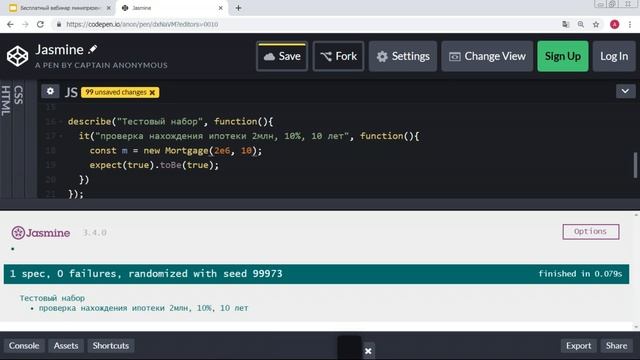Click Log In button
This screenshot has width=640, height=360.
(x=614, y=56)
